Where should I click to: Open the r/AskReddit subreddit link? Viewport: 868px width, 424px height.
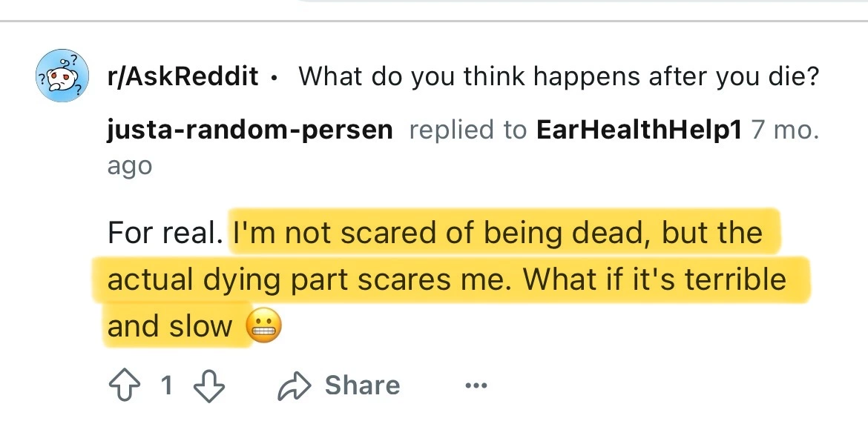183,76
